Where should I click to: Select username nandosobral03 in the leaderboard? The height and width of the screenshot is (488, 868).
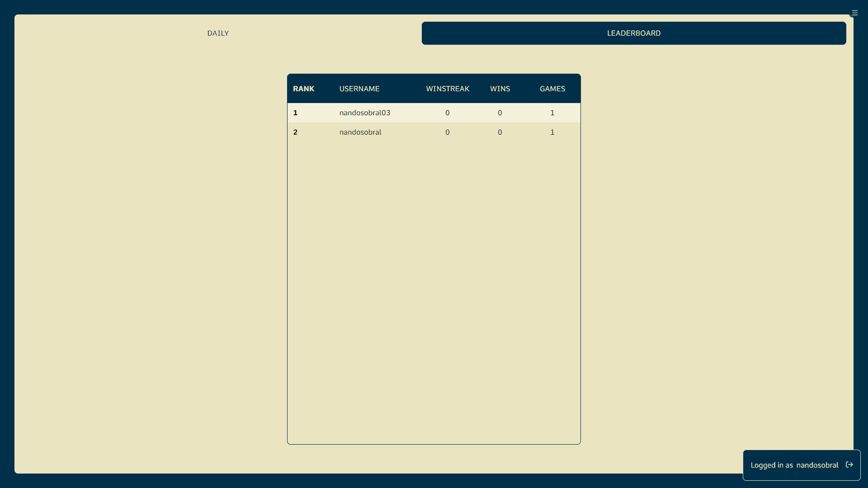coord(365,113)
